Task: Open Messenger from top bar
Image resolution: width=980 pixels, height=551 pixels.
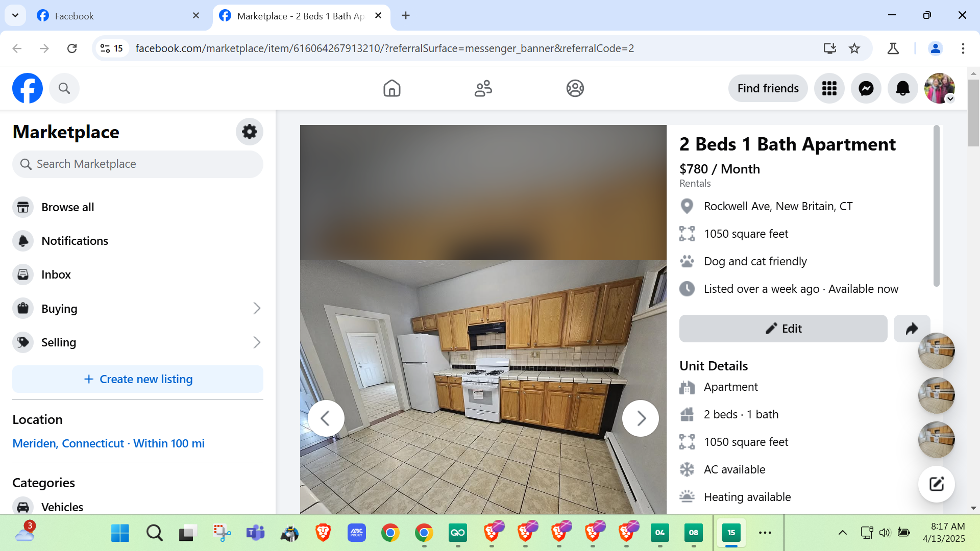Action: 866,88
